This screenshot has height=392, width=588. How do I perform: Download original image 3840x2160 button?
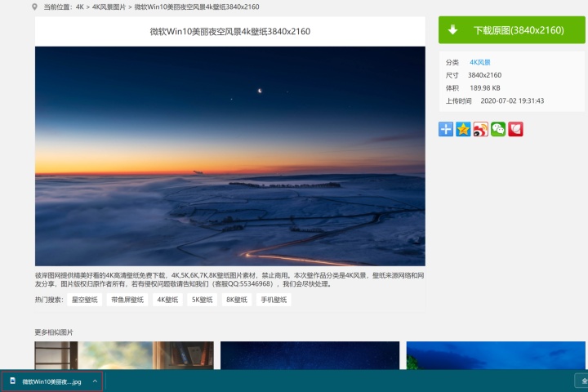pos(511,30)
